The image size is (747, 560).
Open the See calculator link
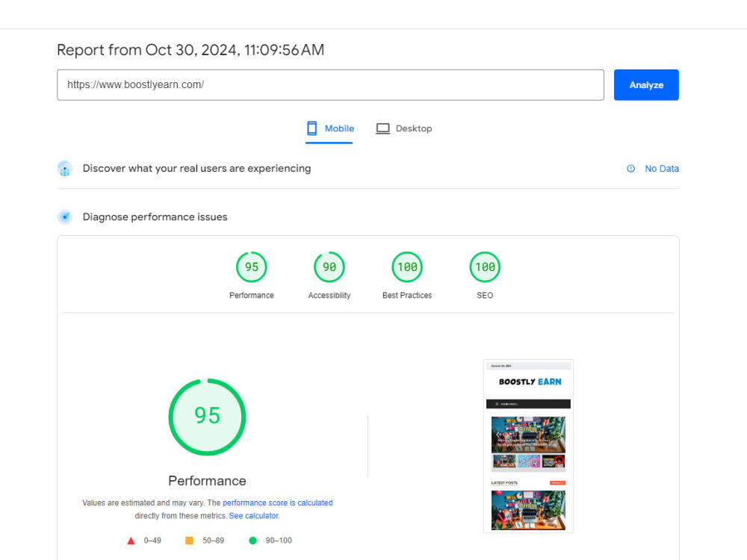[x=254, y=516]
